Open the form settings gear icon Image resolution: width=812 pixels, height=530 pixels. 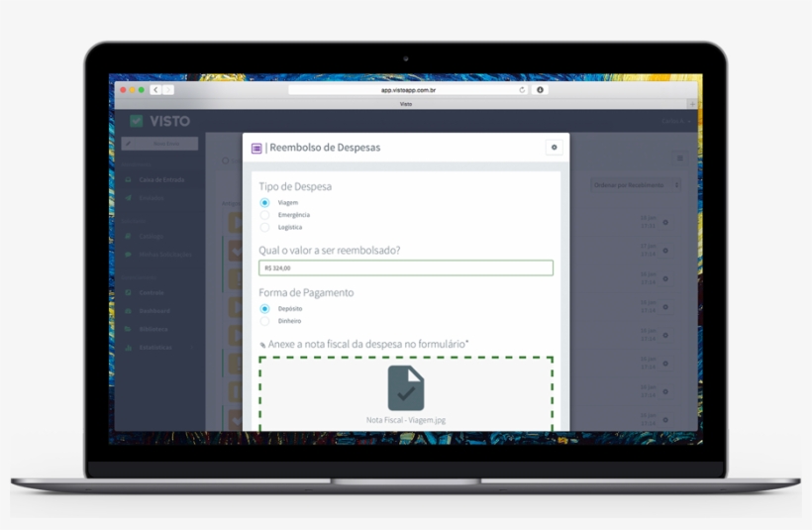(554, 148)
